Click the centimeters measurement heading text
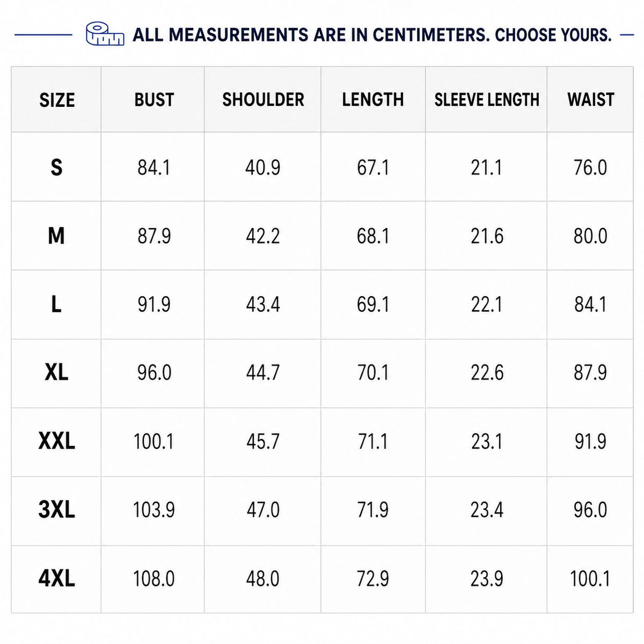 pos(372,35)
